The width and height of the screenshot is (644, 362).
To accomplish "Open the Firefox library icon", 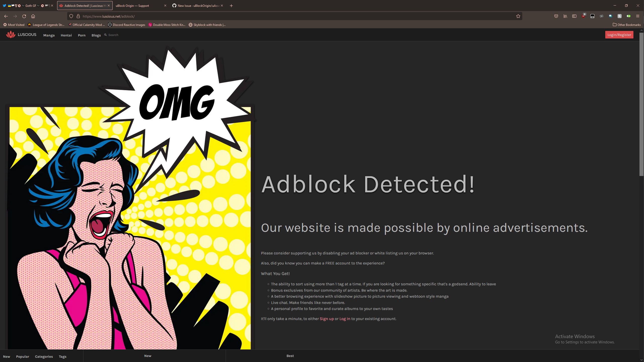I will 565,16.
